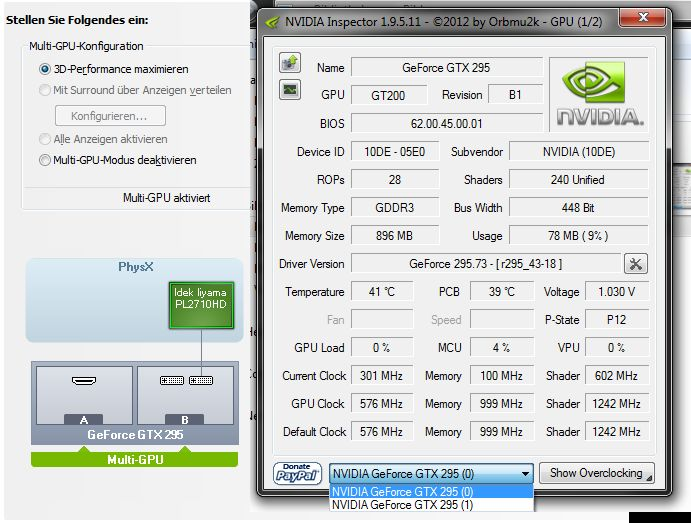Screen dimensions: 691x523
Task: Click the Memory Type value GDDR3
Action: (394, 208)
